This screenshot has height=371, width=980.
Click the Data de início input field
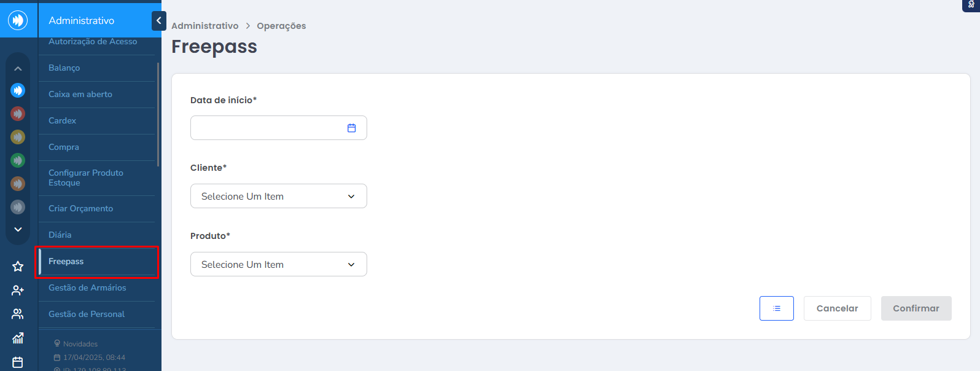click(x=279, y=128)
